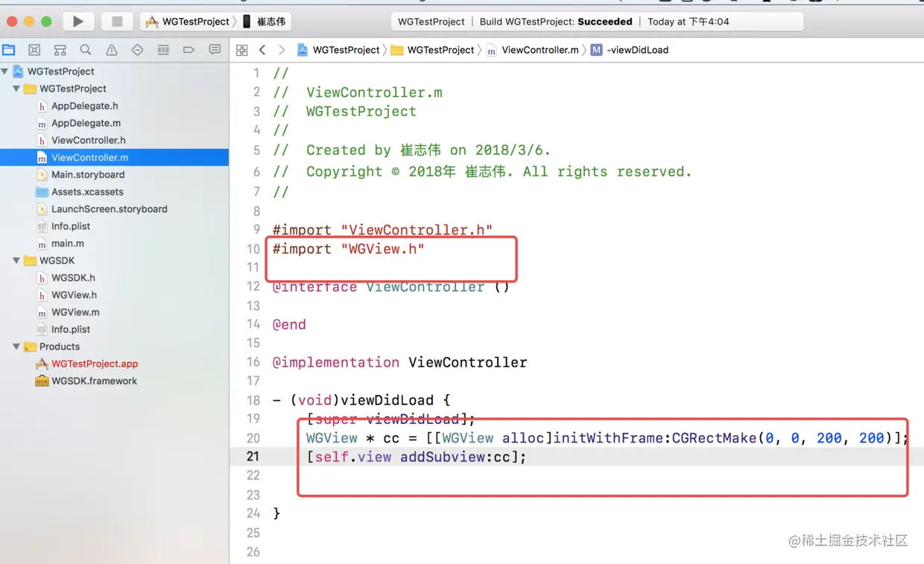Viewport: 924px width, 564px height.
Task: Open AppDelegate.m file
Action: tap(86, 123)
